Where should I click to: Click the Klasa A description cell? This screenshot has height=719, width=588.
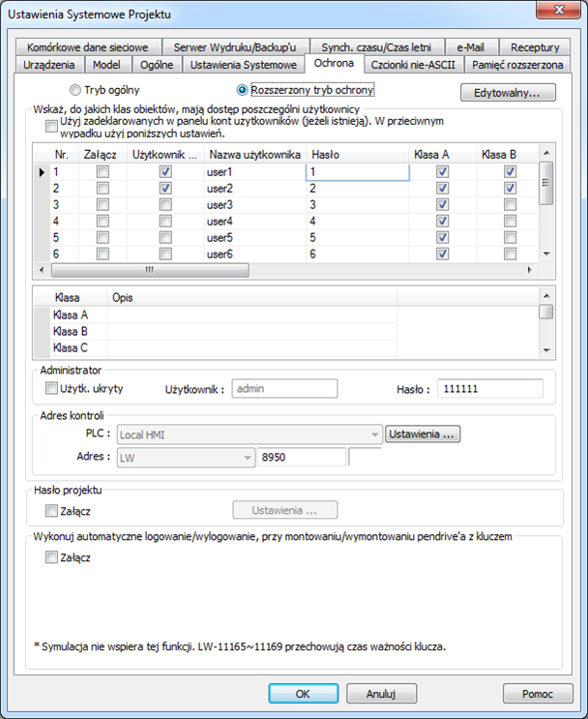(252, 315)
